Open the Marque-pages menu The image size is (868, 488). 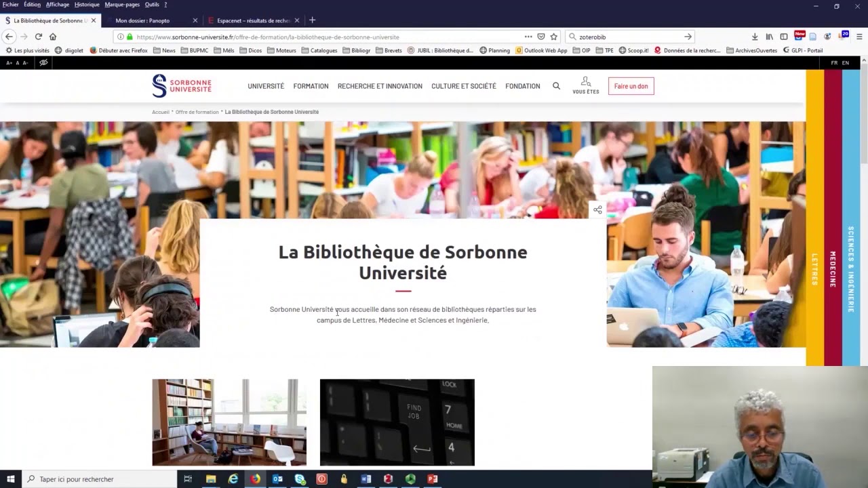pyautogui.click(x=122, y=5)
